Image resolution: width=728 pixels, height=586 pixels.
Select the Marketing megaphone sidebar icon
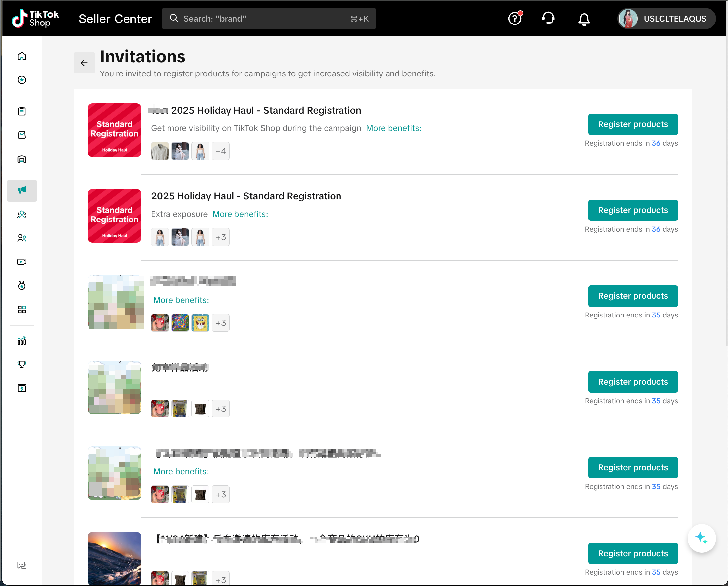22,190
